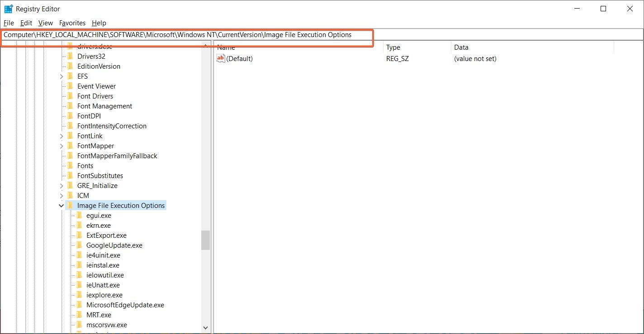The image size is (644, 334).
Task: Click the Registry Editor title bar icon
Action: [9, 9]
